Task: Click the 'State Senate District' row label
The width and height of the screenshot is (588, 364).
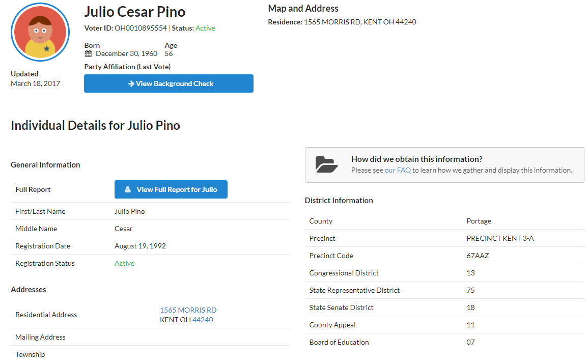Action: [341, 308]
